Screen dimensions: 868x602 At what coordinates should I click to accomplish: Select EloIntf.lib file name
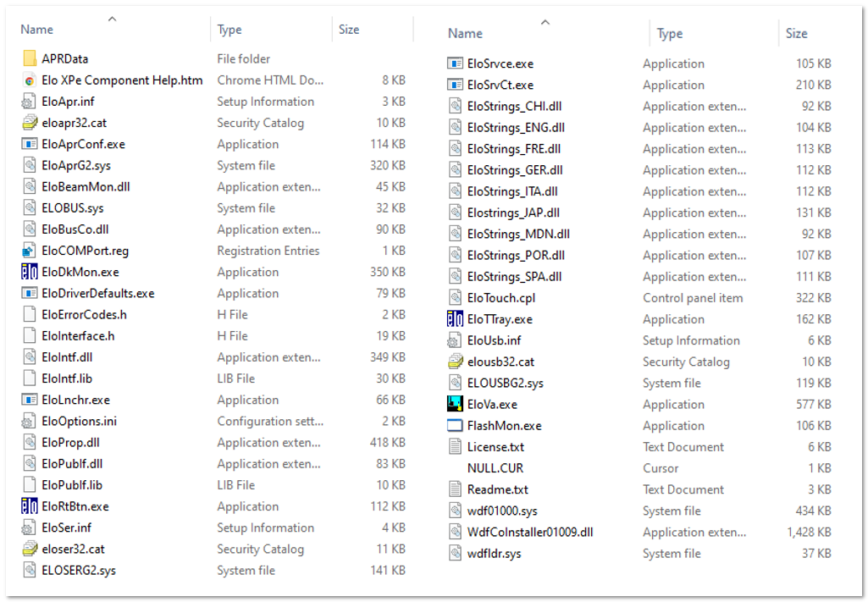(x=67, y=378)
